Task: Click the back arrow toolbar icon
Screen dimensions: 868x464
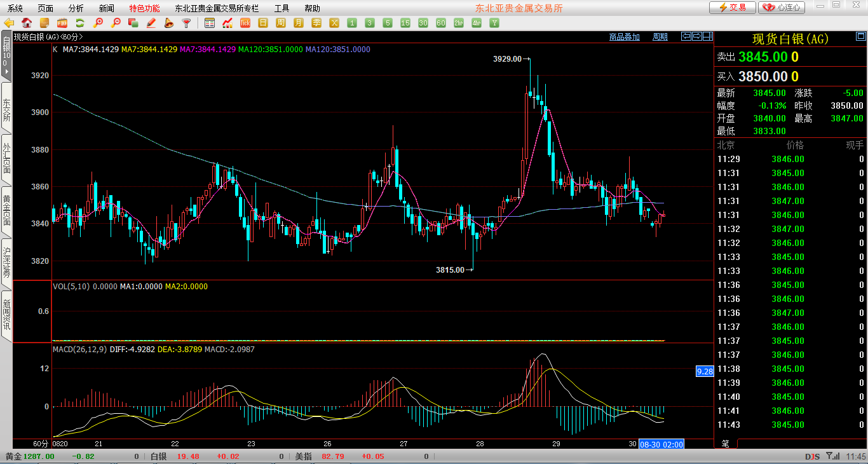Action: pos(9,23)
